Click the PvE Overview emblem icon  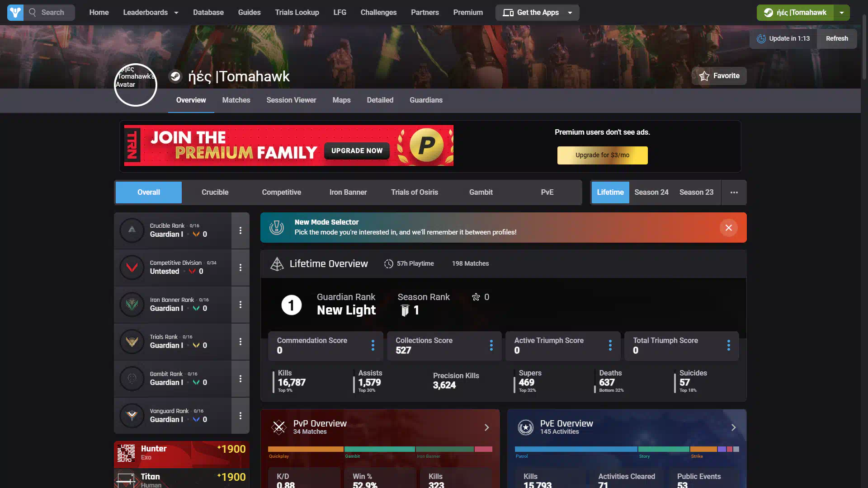pos(526,427)
